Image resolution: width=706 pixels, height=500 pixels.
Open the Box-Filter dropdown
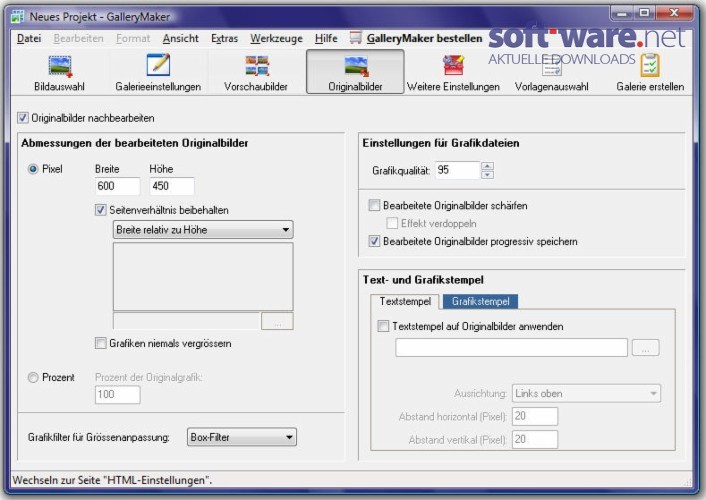pyautogui.click(x=242, y=437)
